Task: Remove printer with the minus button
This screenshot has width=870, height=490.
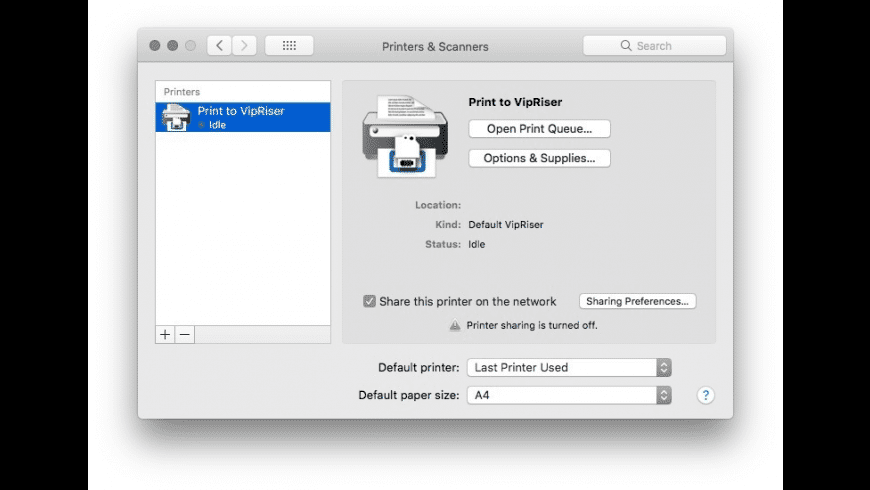Action: 185,335
